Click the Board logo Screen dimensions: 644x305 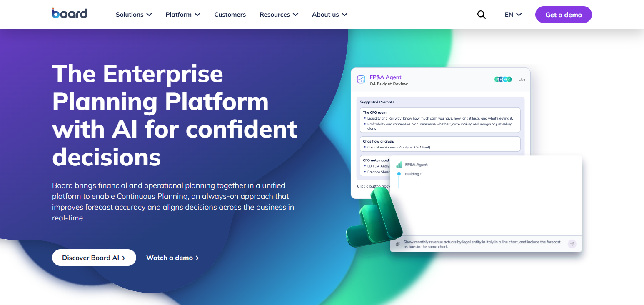click(70, 13)
